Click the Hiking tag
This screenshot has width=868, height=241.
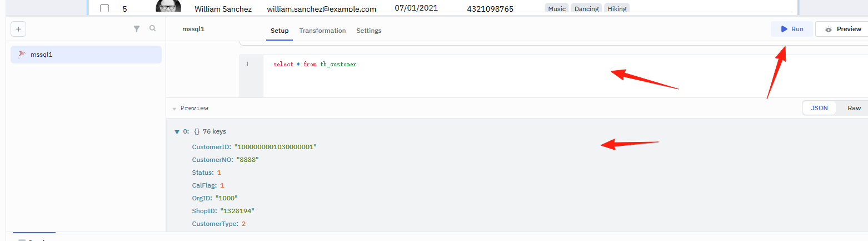617,9
